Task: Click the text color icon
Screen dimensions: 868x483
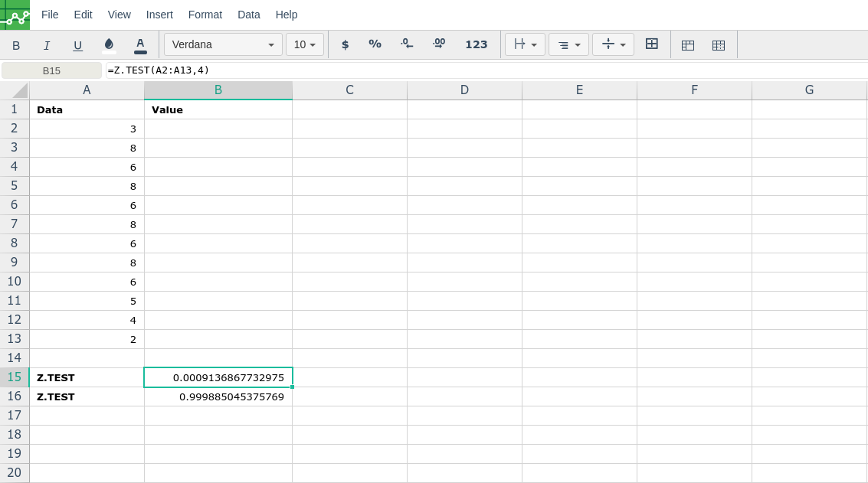Action: tap(140, 44)
